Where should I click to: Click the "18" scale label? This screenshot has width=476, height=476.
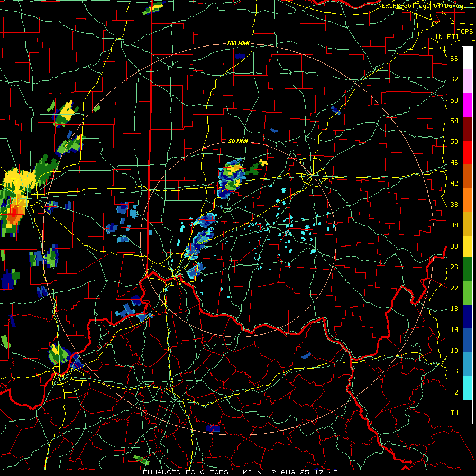coord(454,309)
